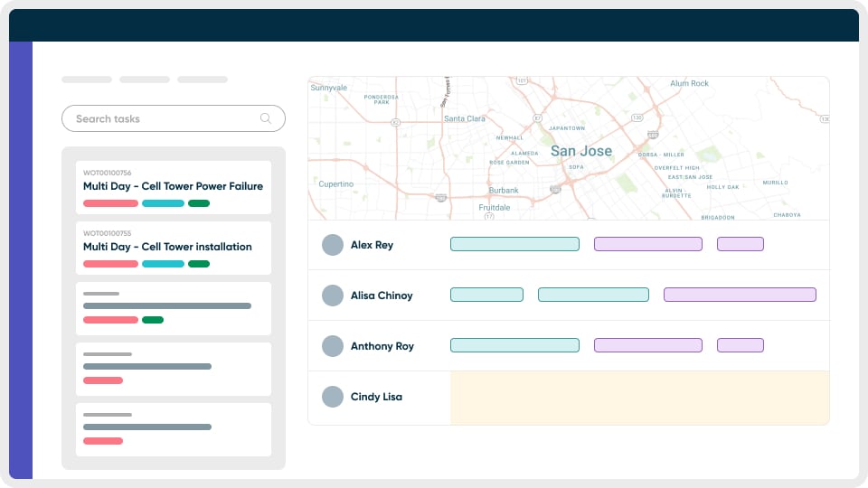Click Alisa Chinoy's avatar circle
This screenshot has width=868, height=488.
(333, 296)
